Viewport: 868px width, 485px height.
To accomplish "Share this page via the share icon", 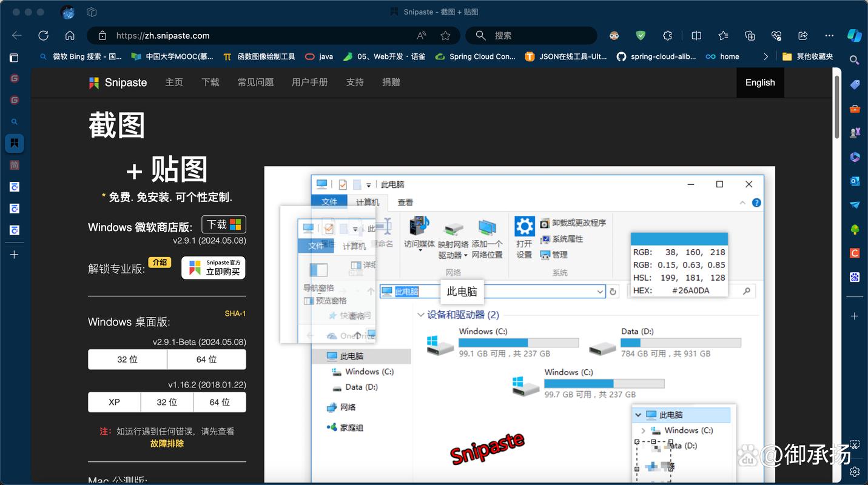I will pyautogui.click(x=803, y=36).
